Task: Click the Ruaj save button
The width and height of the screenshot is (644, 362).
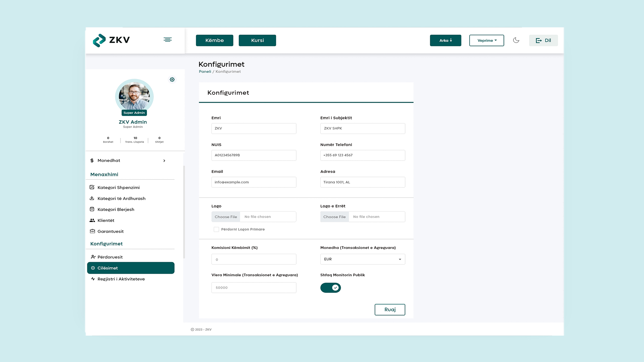Action: [390, 309]
